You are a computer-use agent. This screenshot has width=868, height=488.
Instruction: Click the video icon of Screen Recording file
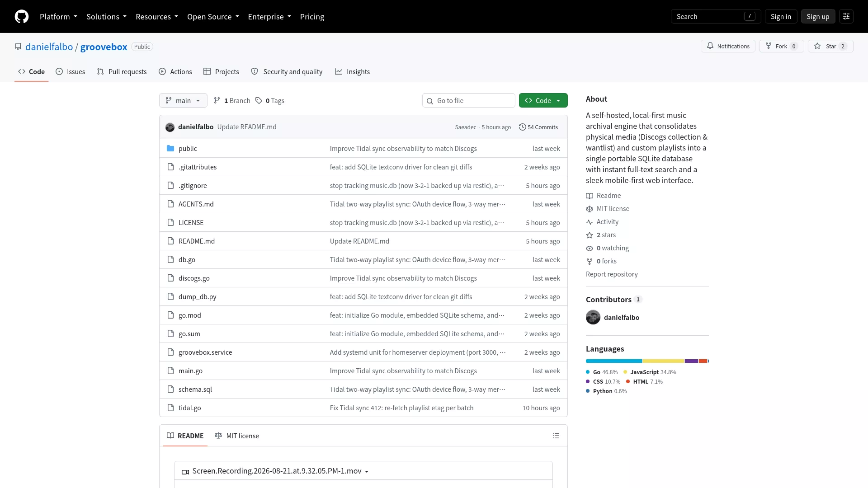(185, 472)
